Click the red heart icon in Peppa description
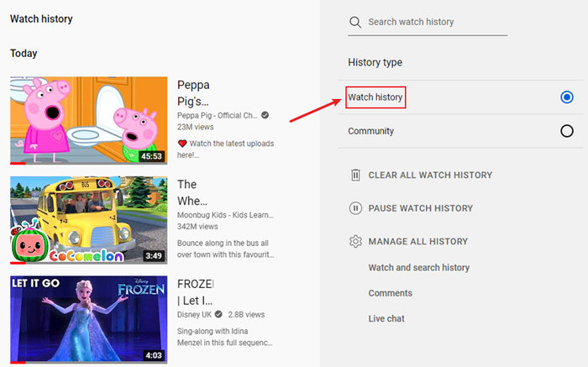The height and width of the screenshot is (367, 588). 182,144
